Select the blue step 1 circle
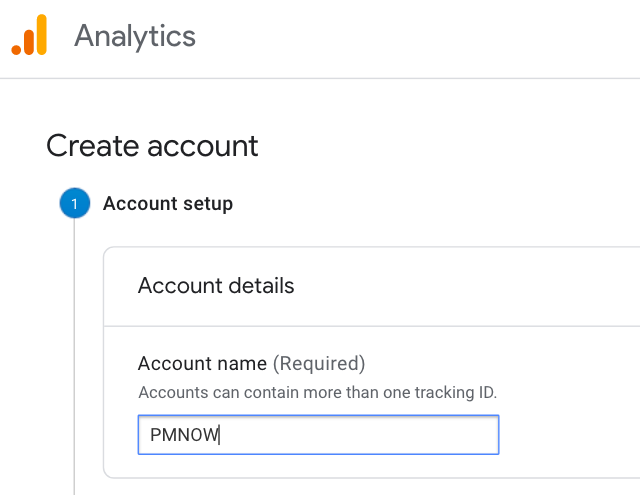This screenshot has width=640, height=495. [x=75, y=203]
